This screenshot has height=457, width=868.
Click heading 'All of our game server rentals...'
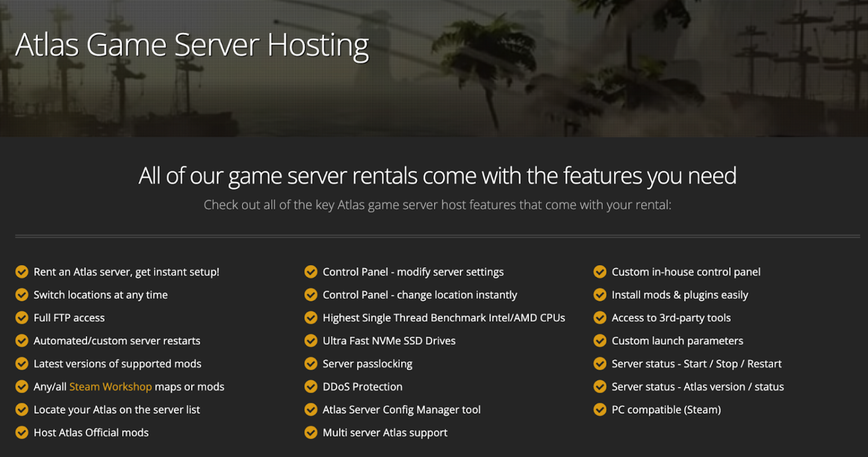(x=437, y=176)
